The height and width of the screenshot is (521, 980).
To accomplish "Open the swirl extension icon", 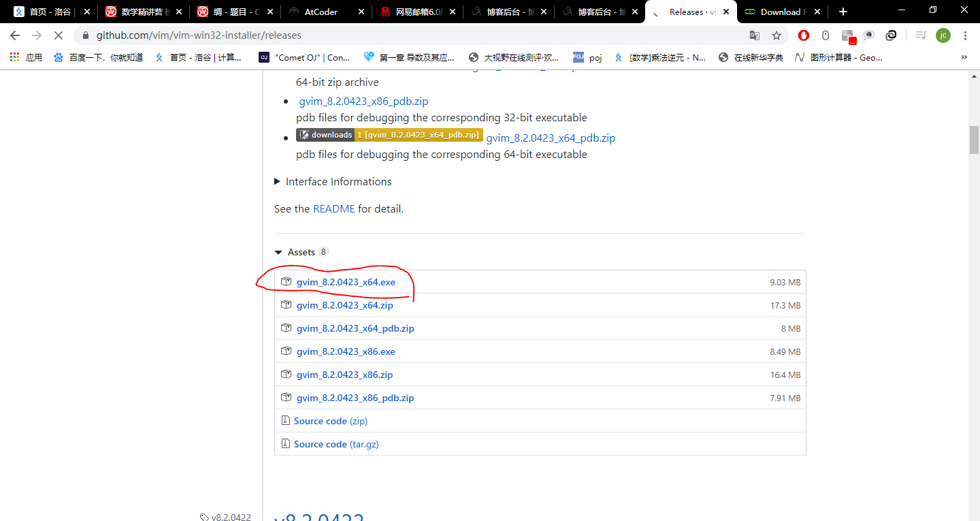I will click(x=891, y=35).
